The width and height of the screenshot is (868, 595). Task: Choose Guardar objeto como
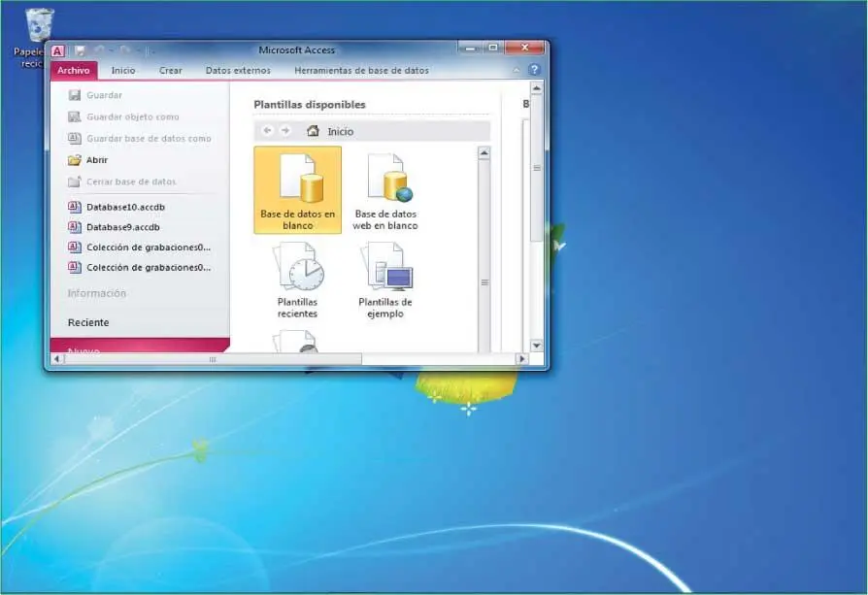(123, 116)
